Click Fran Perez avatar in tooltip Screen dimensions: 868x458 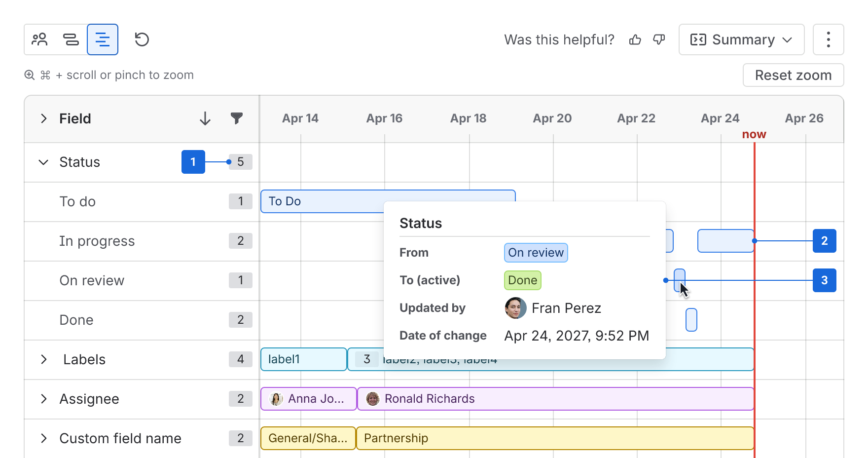pyautogui.click(x=516, y=308)
